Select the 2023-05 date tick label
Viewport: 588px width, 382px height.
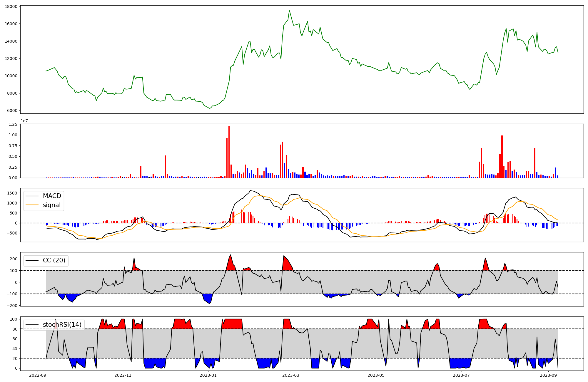(x=376, y=375)
